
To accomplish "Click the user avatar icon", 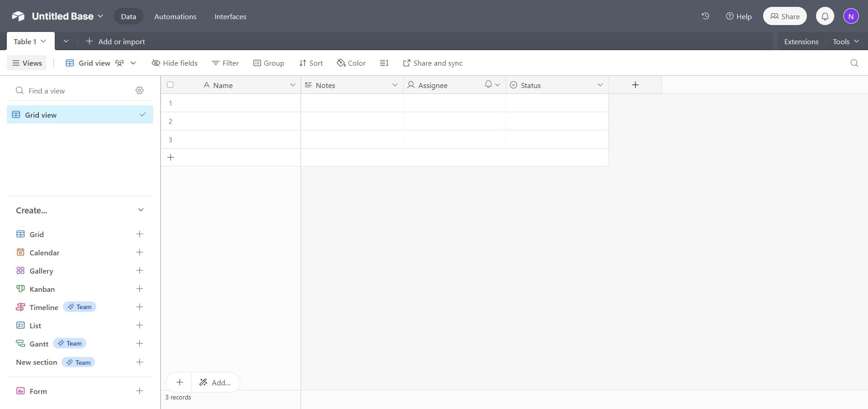I will coord(851,16).
